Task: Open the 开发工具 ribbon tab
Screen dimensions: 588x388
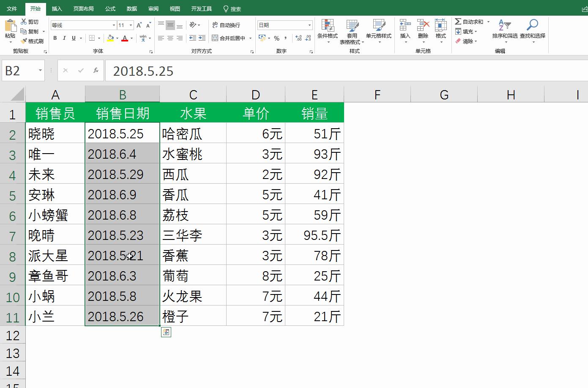Action: coord(201,8)
